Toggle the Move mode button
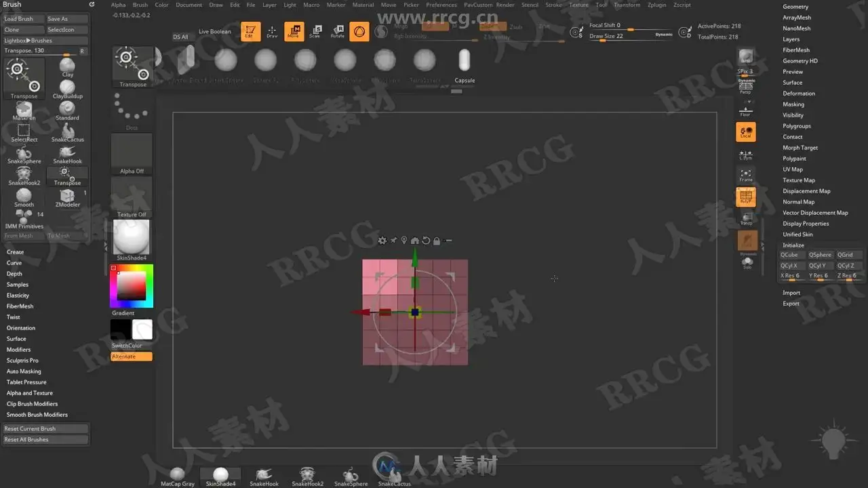Image resolution: width=868 pixels, height=488 pixels. (x=294, y=31)
